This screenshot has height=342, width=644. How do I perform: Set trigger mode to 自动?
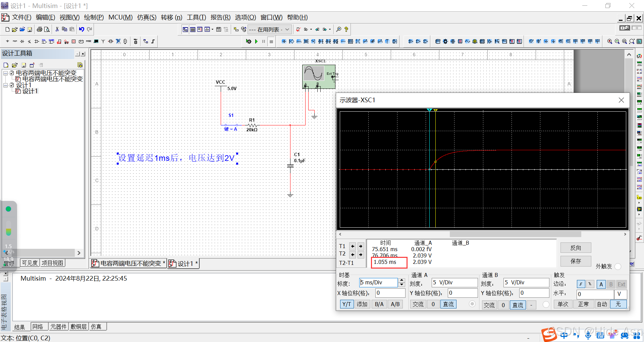click(602, 304)
